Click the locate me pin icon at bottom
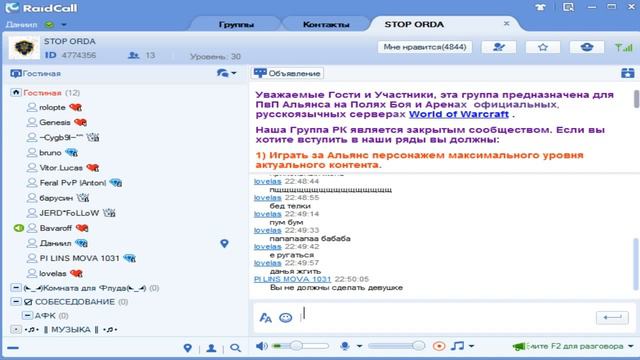The image size is (640, 360). [x=187, y=348]
